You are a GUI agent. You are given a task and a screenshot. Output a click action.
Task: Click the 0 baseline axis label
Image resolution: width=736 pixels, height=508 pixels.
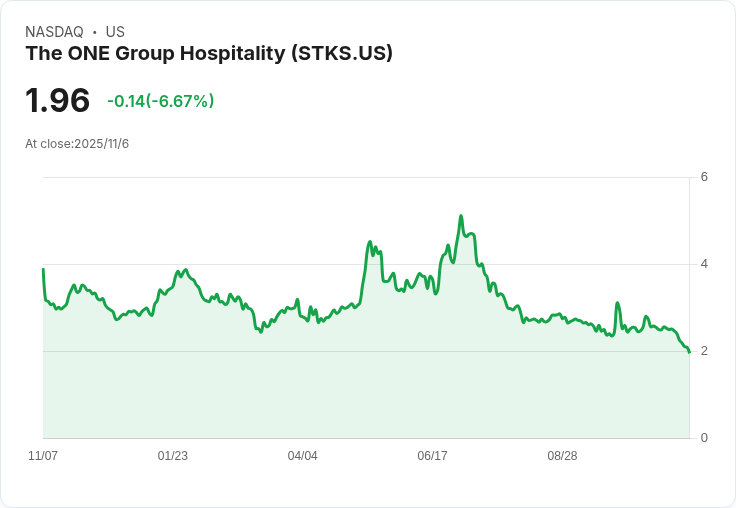click(x=705, y=438)
